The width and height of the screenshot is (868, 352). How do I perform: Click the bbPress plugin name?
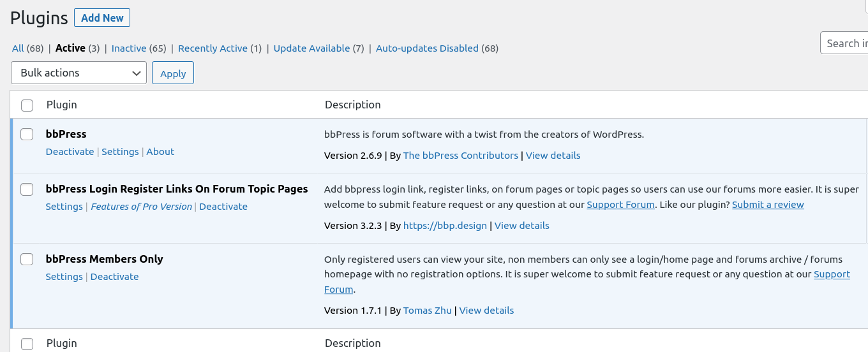pyautogui.click(x=66, y=134)
